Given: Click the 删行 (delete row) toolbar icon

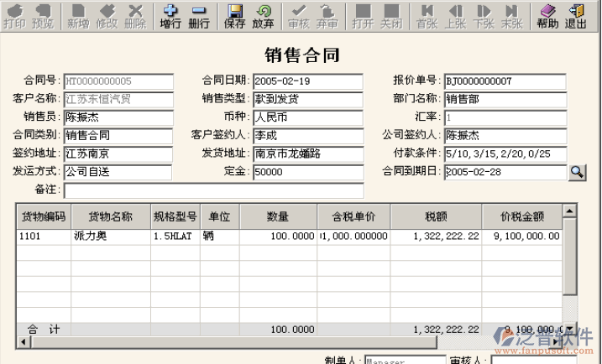Looking at the screenshot, I should click(199, 16).
